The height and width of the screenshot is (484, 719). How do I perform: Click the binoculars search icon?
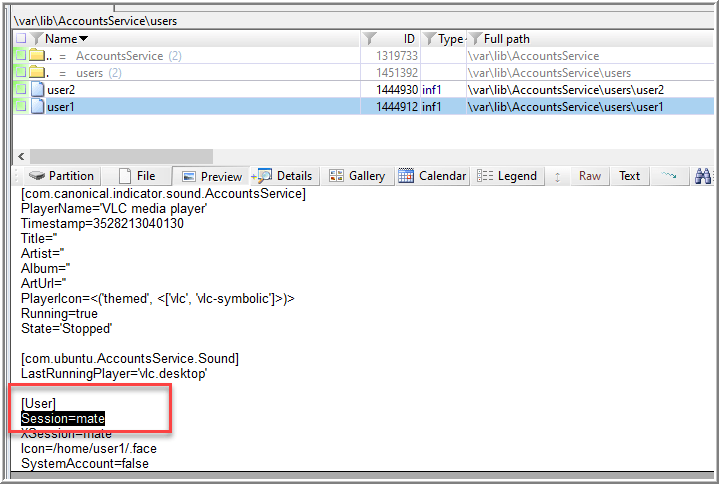point(702,176)
